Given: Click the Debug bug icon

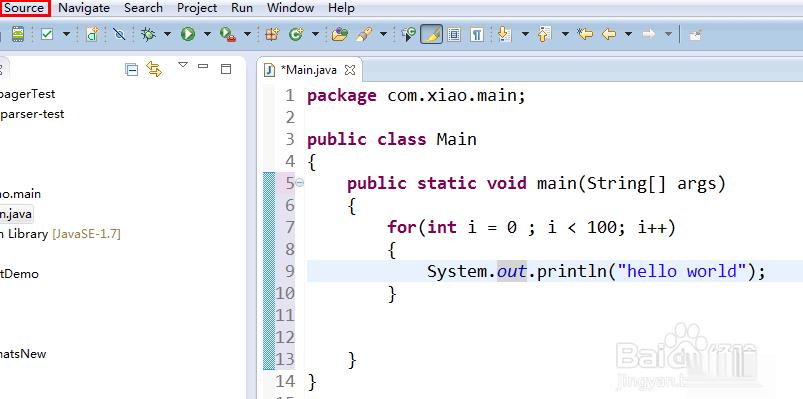Looking at the screenshot, I should [149, 34].
